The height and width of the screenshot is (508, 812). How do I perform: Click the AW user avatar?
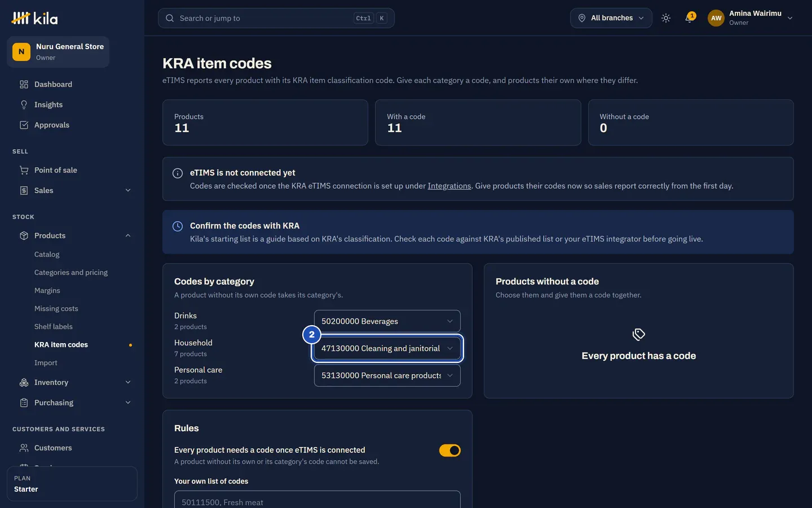pyautogui.click(x=716, y=18)
